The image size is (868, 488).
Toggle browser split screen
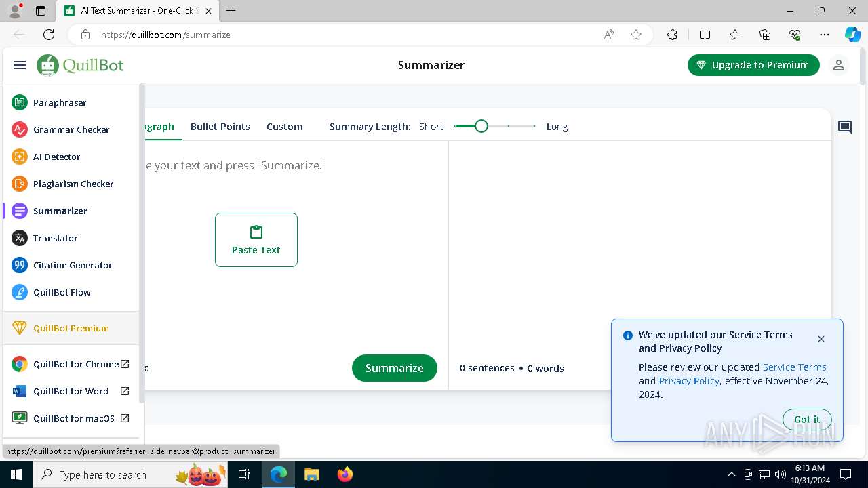click(705, 35)
